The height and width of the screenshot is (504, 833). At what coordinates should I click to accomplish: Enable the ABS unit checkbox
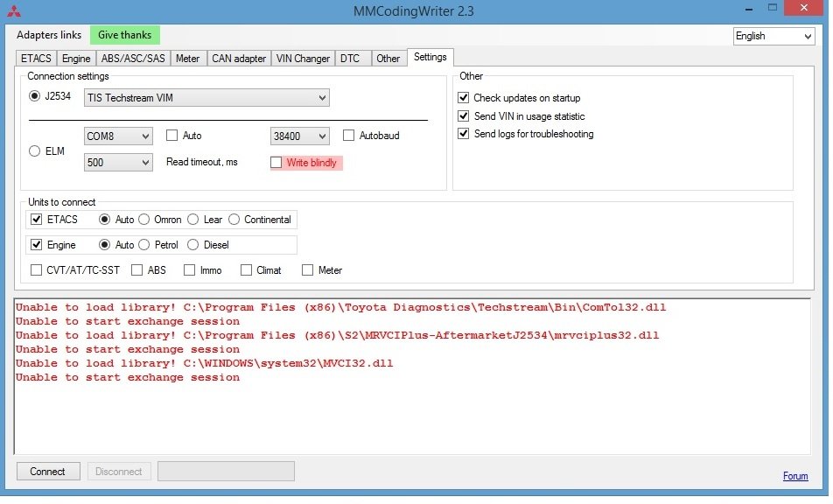click(136, 270)
